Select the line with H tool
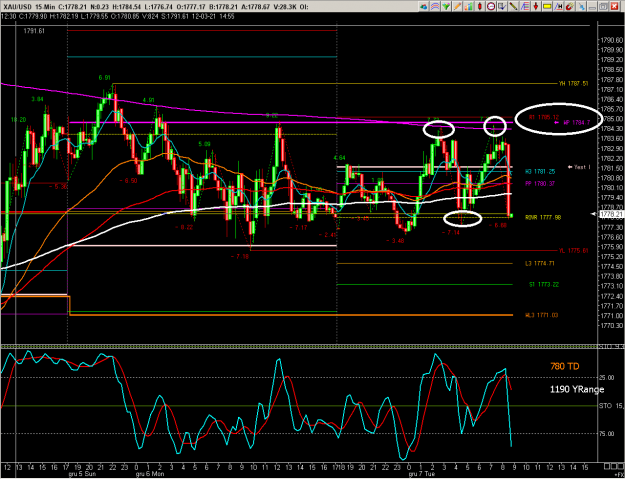 coord(558,6)
